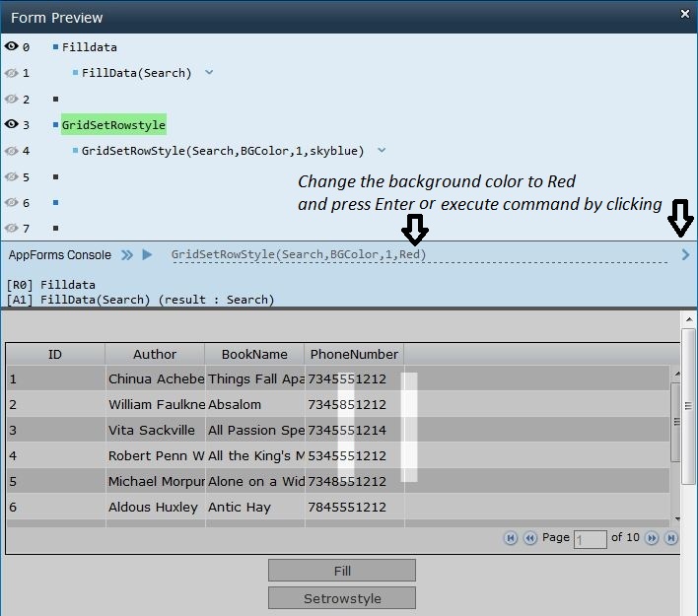The height and width of the screenshot is (616, 698).
Task: Select the Filldata rule node
Action: [x=90, y=47]
